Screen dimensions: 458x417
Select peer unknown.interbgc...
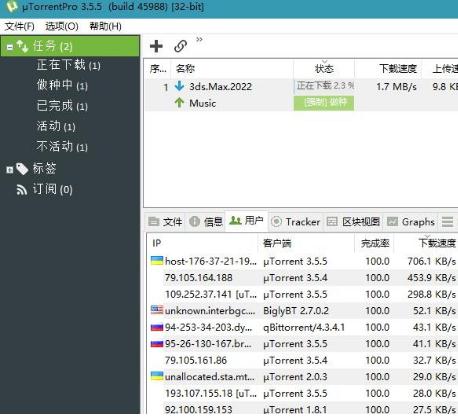303,311
